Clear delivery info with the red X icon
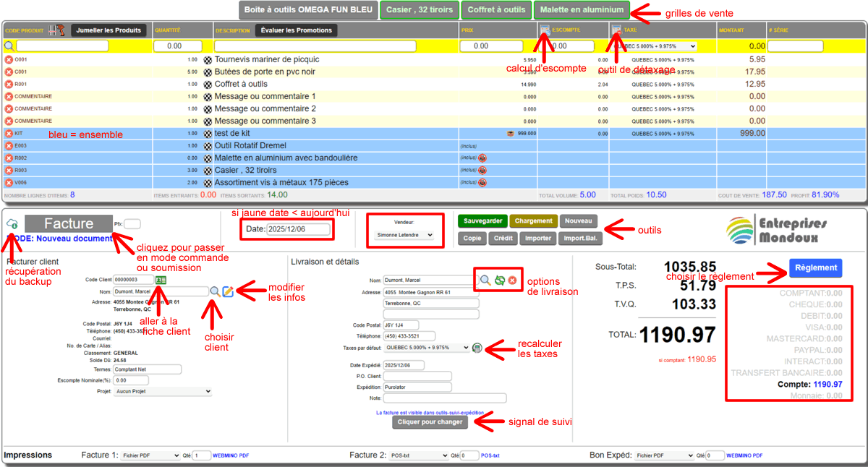 click(x=511, y=280)
